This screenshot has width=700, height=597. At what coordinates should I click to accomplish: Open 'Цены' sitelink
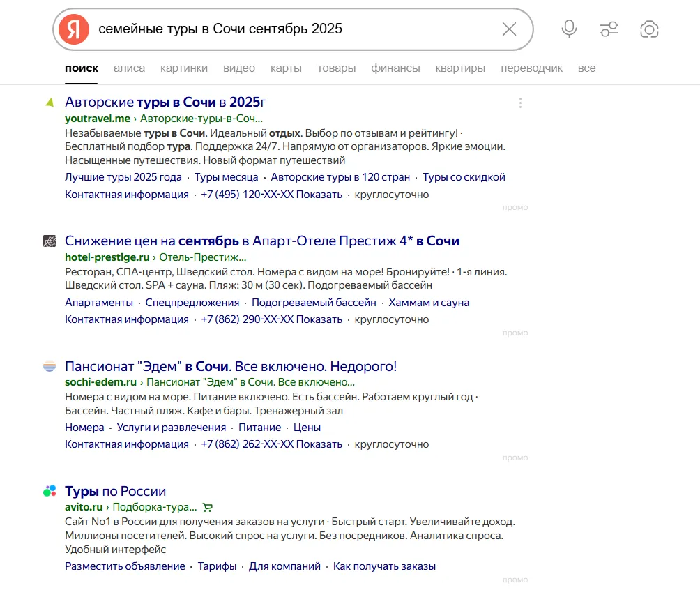307,428
